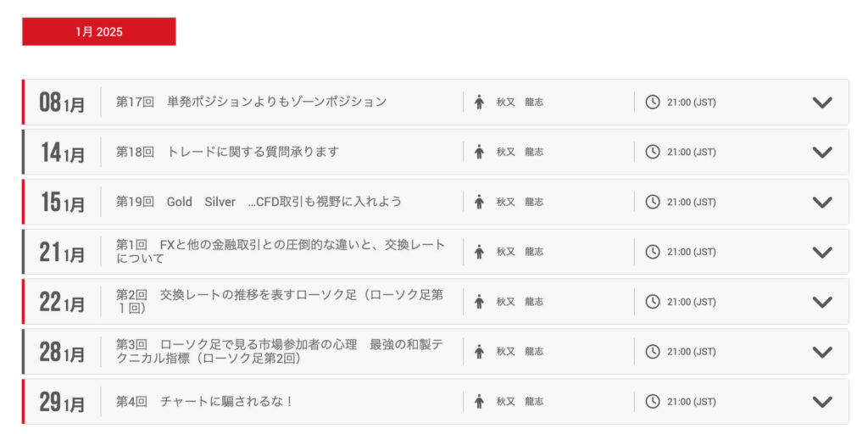The height and width of the screenshot is (434, 868).
Task: Expand the 第18回 session details chevron
Action: coord(822,153)
